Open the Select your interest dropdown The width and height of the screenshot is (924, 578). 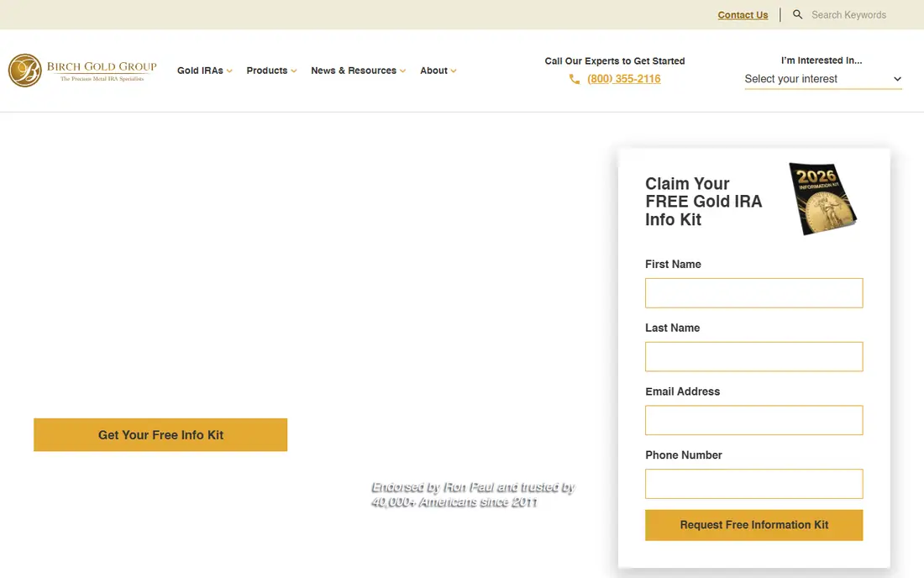pos(822,79)
